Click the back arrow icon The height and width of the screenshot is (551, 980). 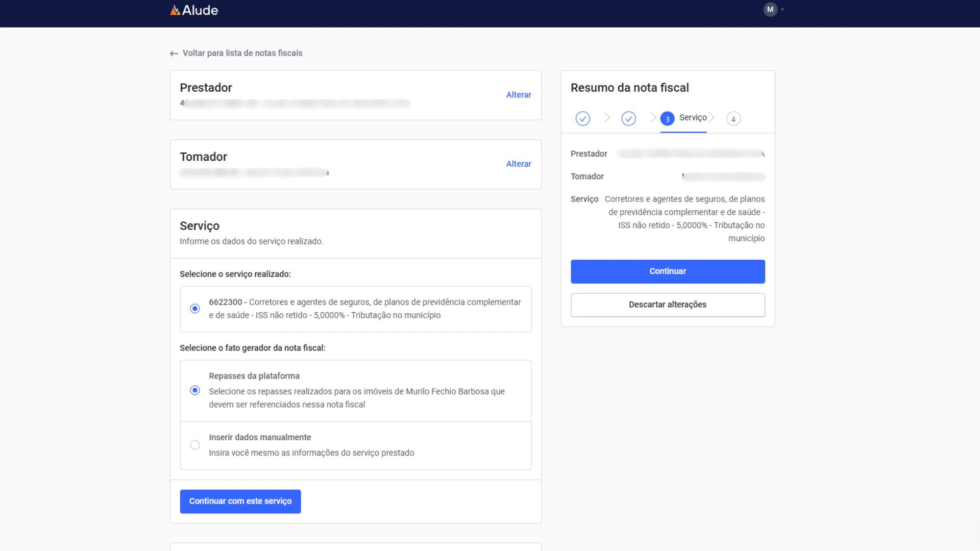click(174, 54)
